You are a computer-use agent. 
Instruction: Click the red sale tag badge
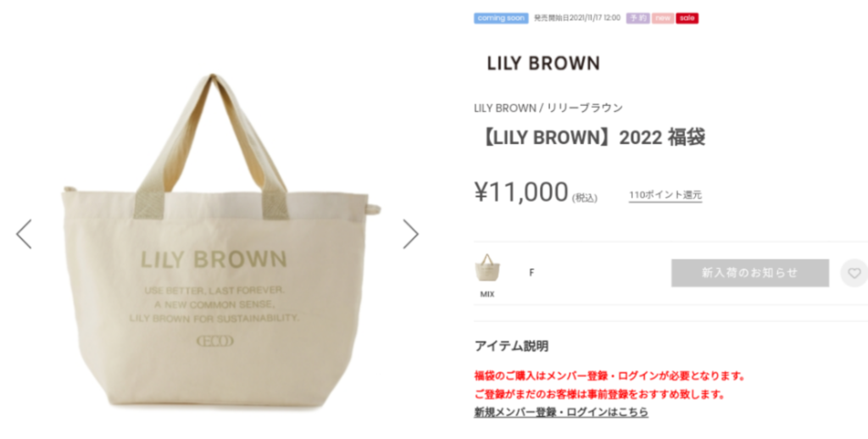[x=687, y=19]
